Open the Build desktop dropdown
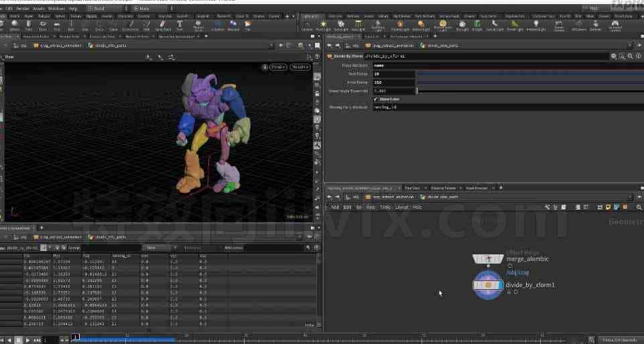The image size is (644, 344). pyautogui.click(x=107, y=8)
